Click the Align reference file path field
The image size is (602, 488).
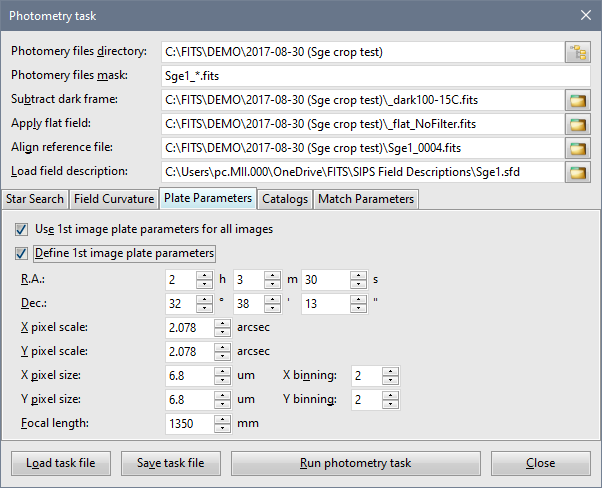[363, 148]
